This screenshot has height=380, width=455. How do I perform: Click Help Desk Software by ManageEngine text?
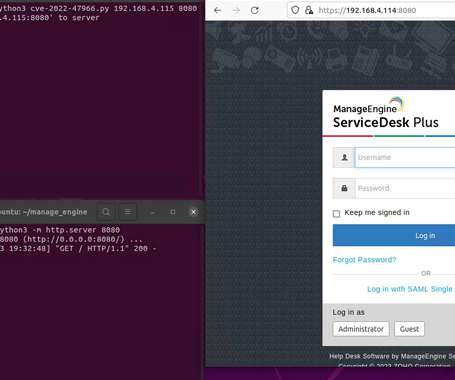coord(392,356)
